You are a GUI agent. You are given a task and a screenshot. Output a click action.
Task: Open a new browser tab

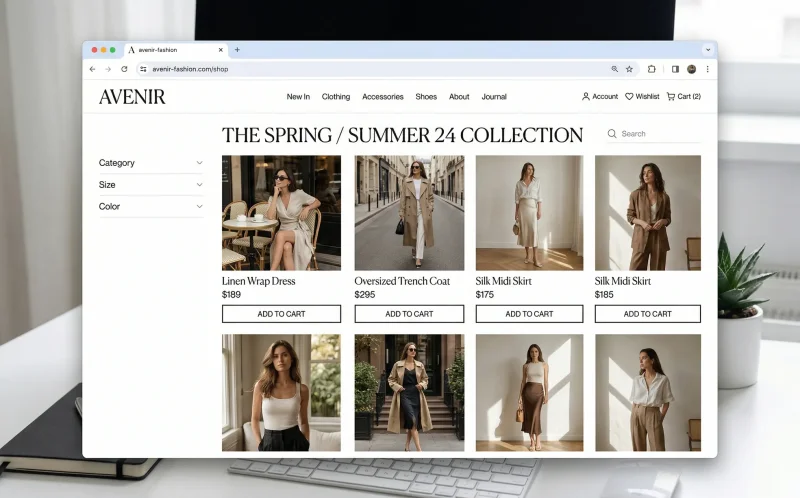237,49
